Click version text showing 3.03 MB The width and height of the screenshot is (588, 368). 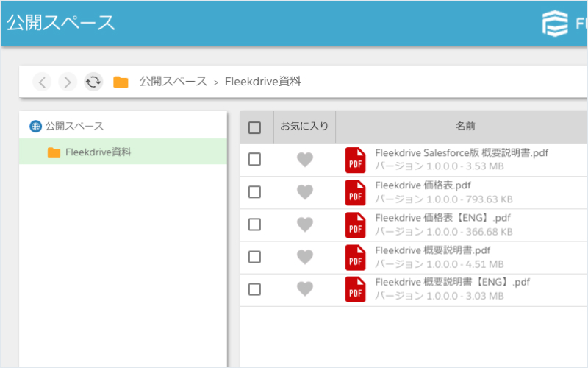pos(440,297)
